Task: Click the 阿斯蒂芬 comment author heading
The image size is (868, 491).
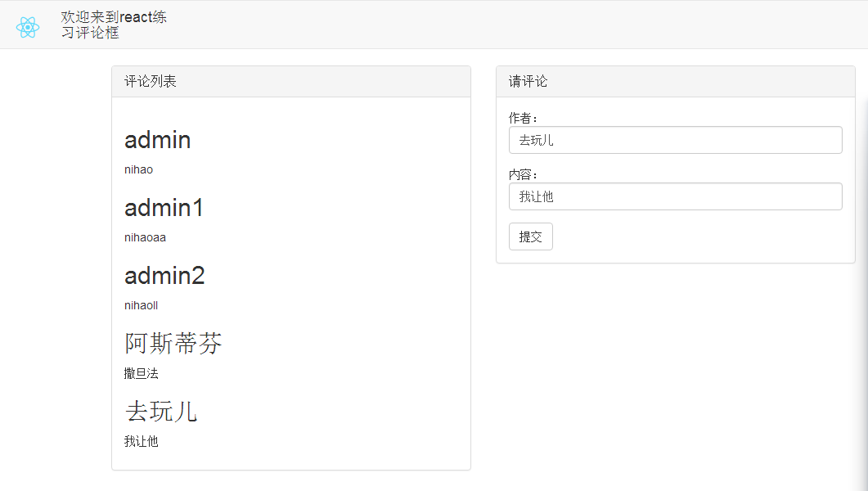Action: click(173, 344)
